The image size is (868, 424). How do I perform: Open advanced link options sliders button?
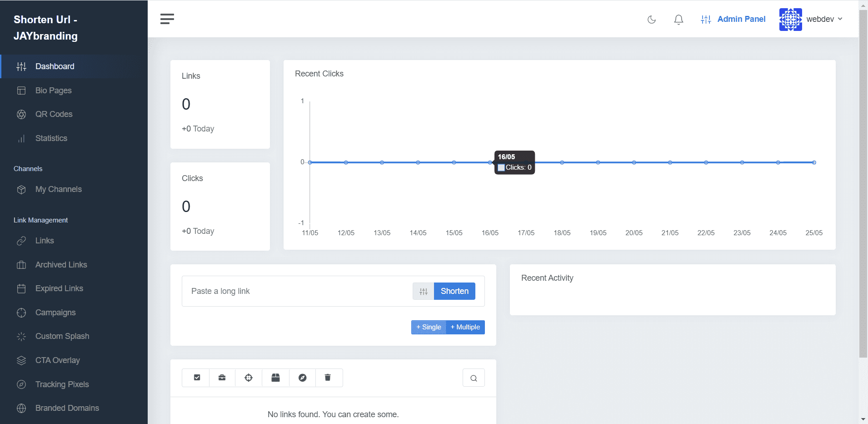(423, 291)
